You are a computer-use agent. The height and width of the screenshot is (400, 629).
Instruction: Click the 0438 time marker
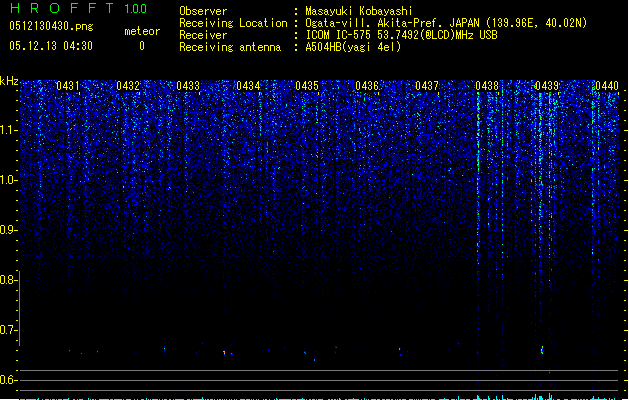[487, 86]
